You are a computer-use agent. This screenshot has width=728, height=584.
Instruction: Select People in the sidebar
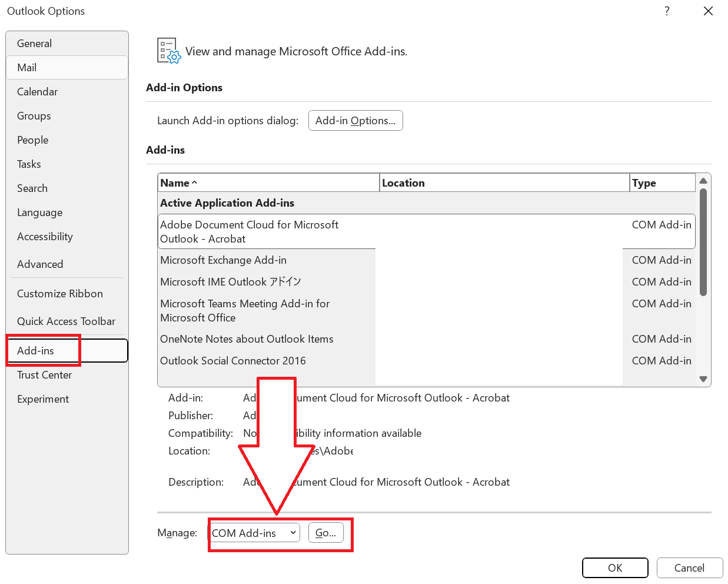tap(67, 140)
